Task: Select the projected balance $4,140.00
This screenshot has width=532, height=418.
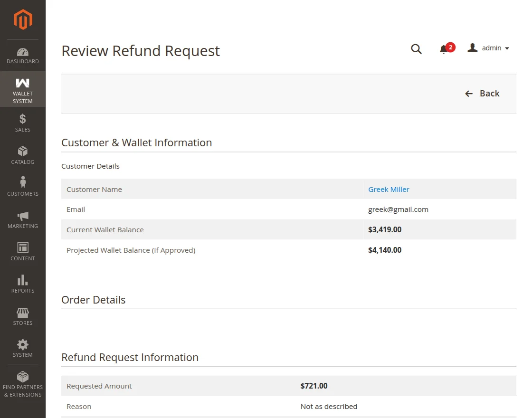Action: [385, 250]
